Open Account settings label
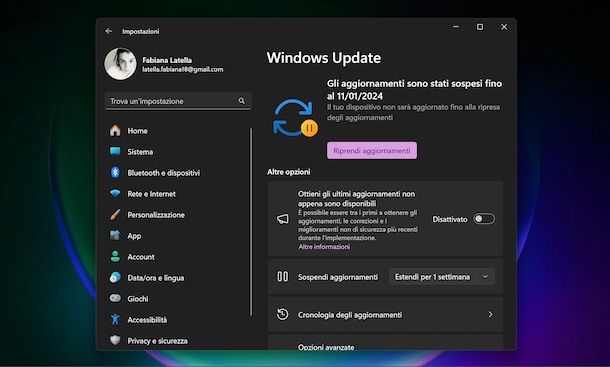Image resolution: width=610 pixels, height=367 pixels. [141, 257]
